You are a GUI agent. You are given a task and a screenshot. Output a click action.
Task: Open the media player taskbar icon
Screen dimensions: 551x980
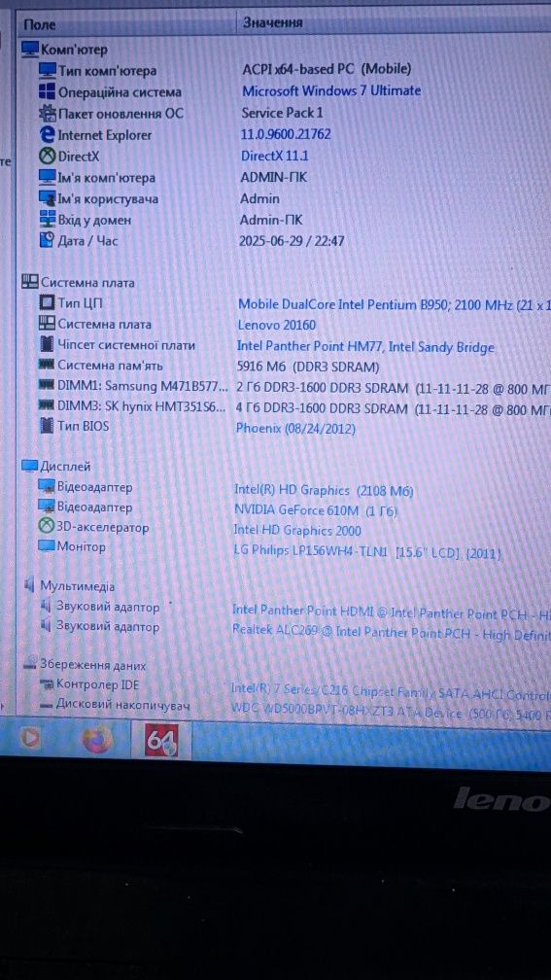(x=29, y=739)
